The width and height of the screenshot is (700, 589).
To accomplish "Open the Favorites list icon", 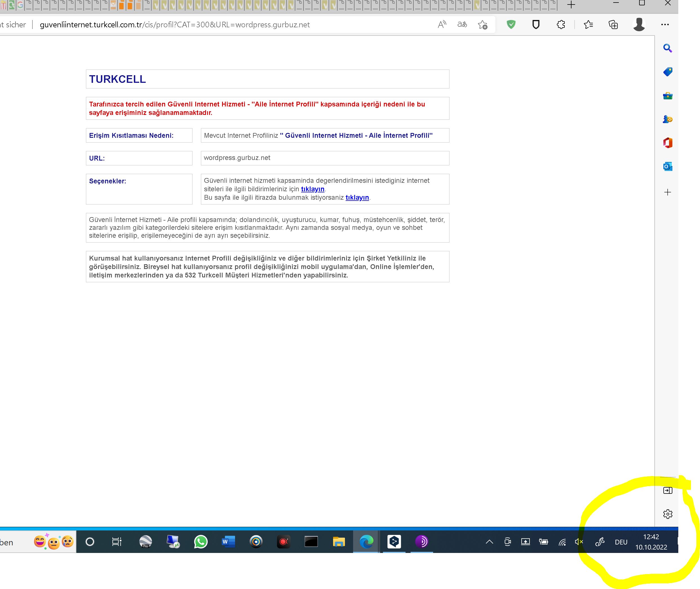I will click(588, 25).
